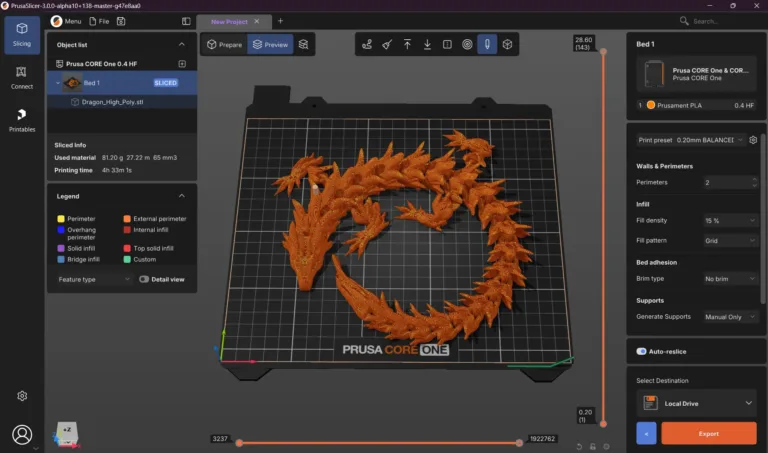Open the Printables sidebar section
Screen dimensions: 768x453
click(22, 120)
